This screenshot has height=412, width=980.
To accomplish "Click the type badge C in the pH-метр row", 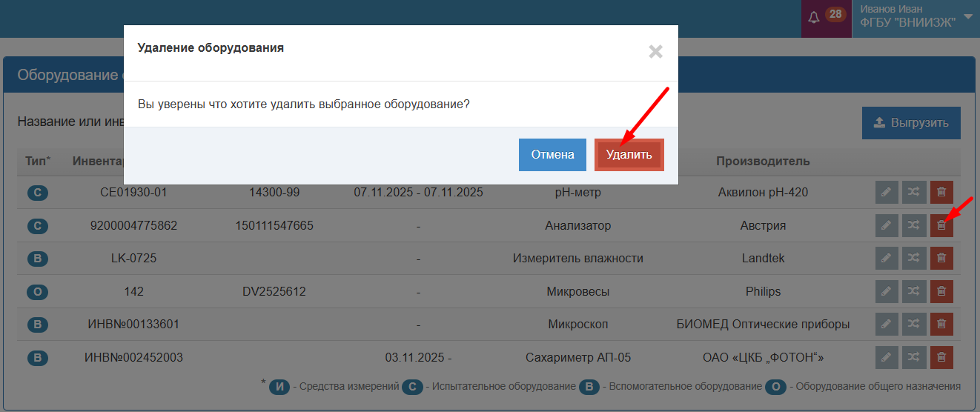I will 38,193.
